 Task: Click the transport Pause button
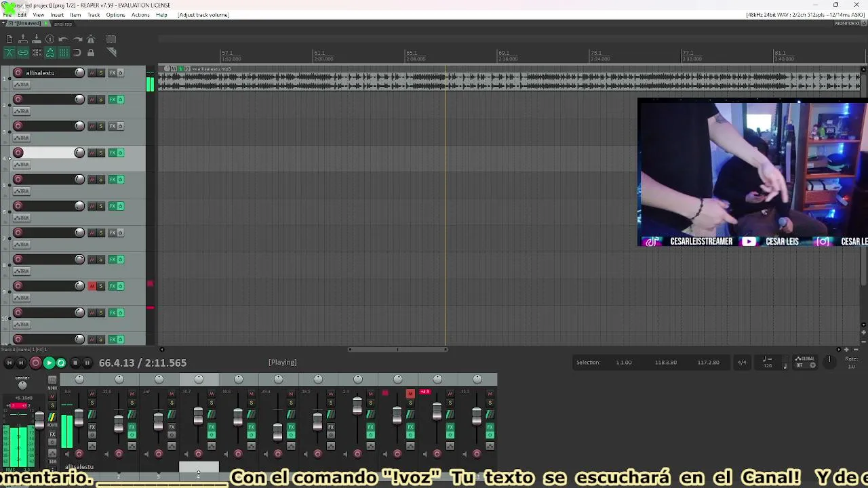[x=87, y=363]
